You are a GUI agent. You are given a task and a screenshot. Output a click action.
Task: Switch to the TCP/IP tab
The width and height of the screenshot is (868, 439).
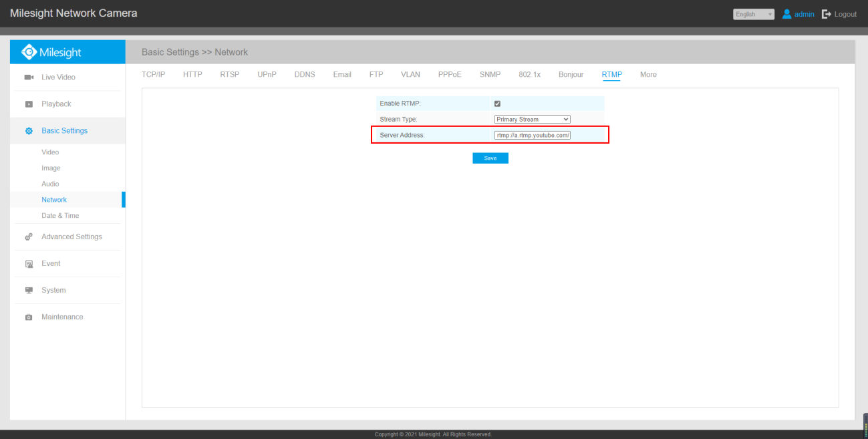click(x=153, y=75)
